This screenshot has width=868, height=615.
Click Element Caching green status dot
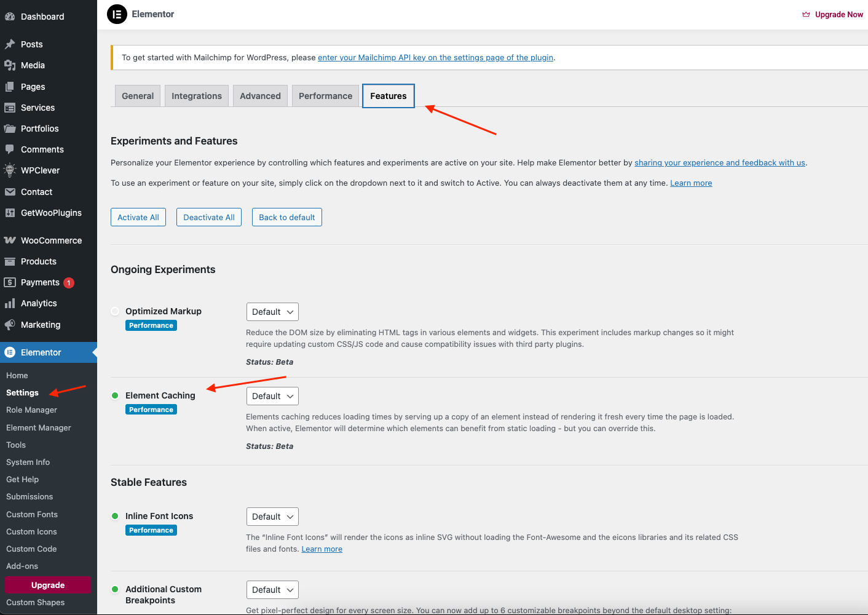(x=115, y=395)
